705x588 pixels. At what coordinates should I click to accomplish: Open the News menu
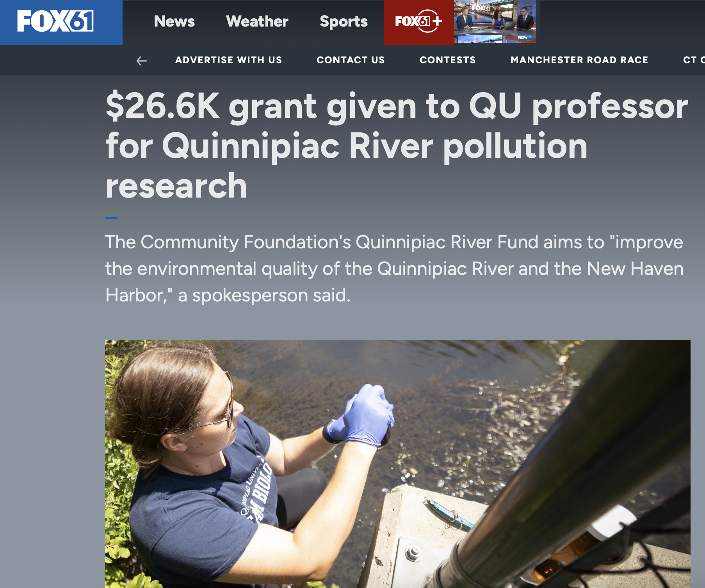click(x=174, y=21)
